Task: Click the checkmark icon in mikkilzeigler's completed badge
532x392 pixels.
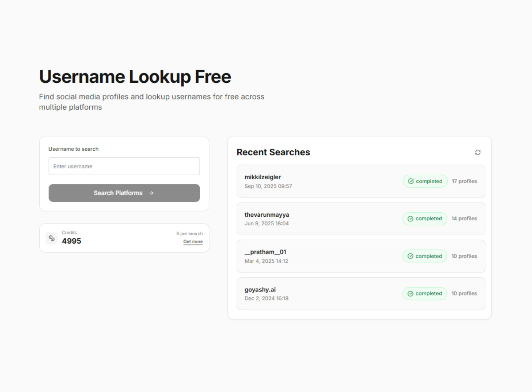Action: pyautogui.click(x=411, y=181)
